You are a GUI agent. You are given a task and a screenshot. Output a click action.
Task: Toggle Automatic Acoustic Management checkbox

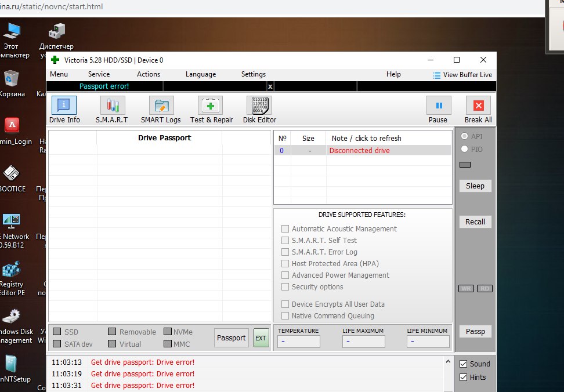pyautogui.click(x=285, y=229)
